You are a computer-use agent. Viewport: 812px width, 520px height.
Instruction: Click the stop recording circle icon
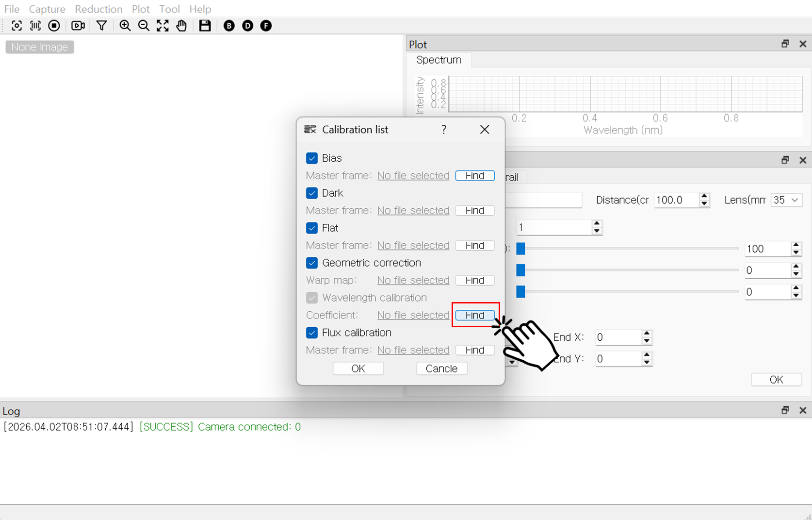click(x=54, y=26)
